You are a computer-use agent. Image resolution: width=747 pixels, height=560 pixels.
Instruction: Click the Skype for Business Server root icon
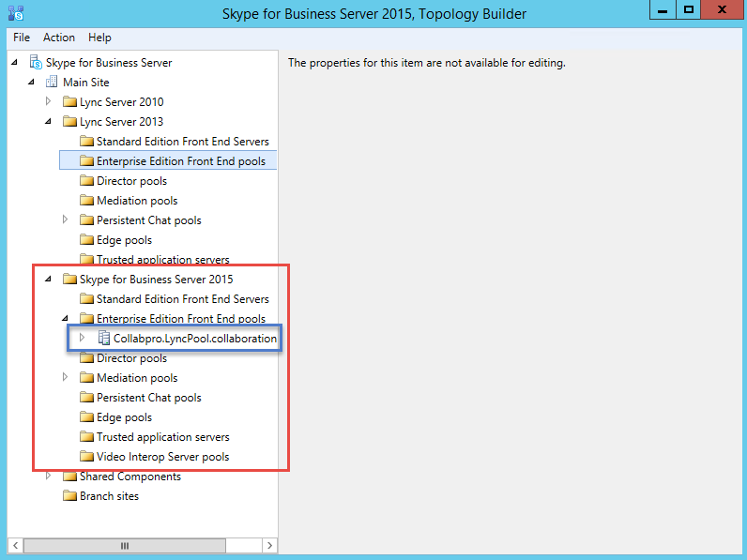[36, 63]
